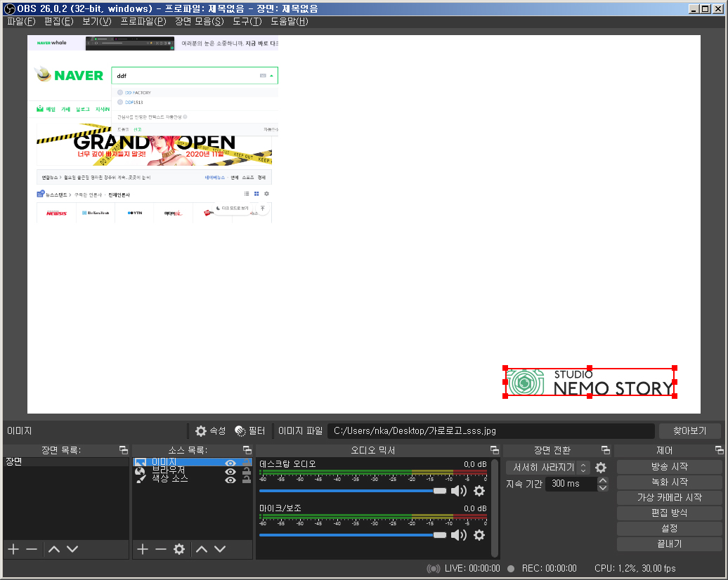Select Naver browser capture in preview

[153, 130]
